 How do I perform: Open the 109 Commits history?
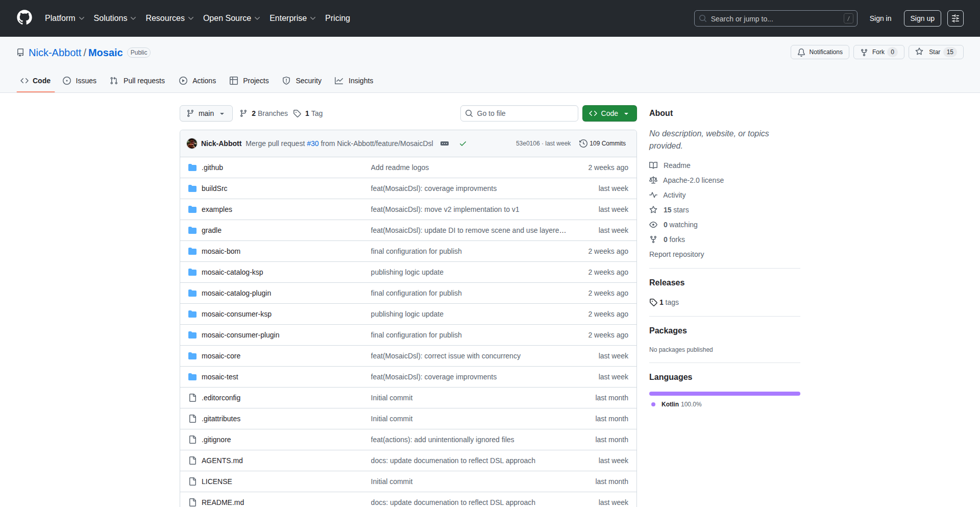[x=602, y=143]
